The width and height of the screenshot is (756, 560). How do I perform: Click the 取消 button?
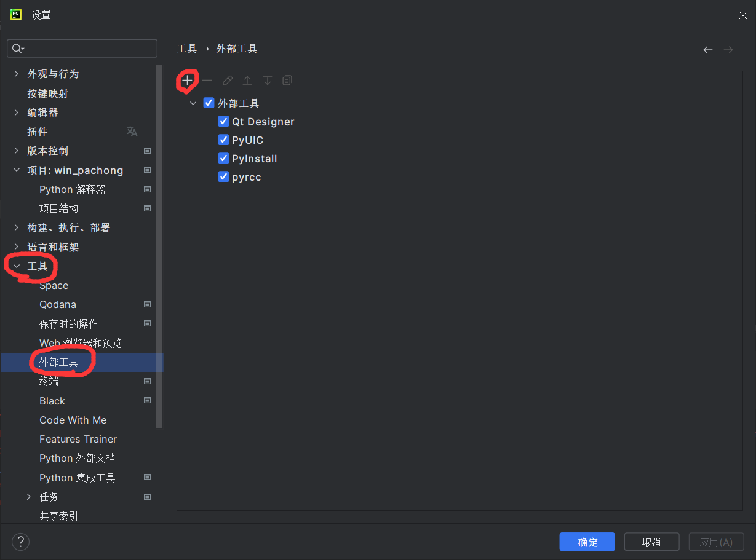click(x=651, y=542)
